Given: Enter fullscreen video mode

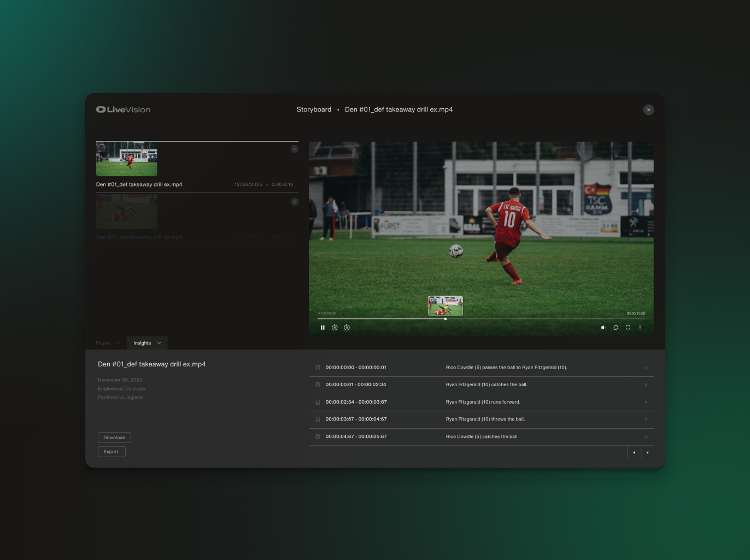Looking at the screenshot, I should (628, 328).
